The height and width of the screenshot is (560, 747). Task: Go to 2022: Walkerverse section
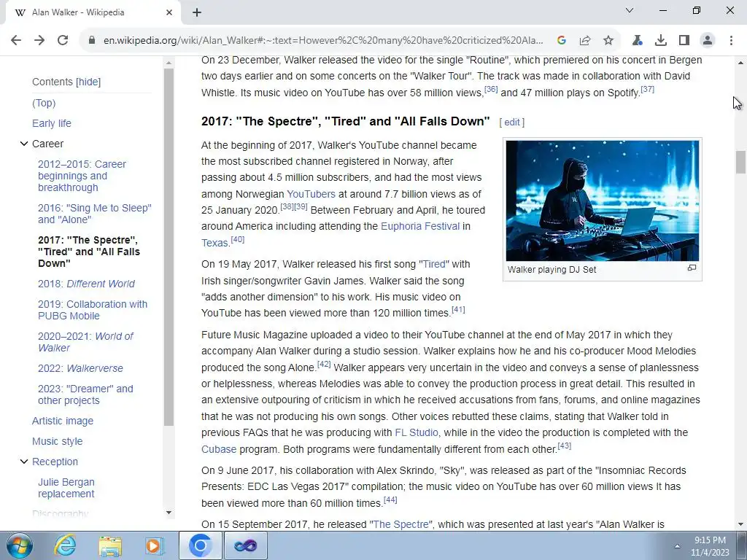coord(80,368)
